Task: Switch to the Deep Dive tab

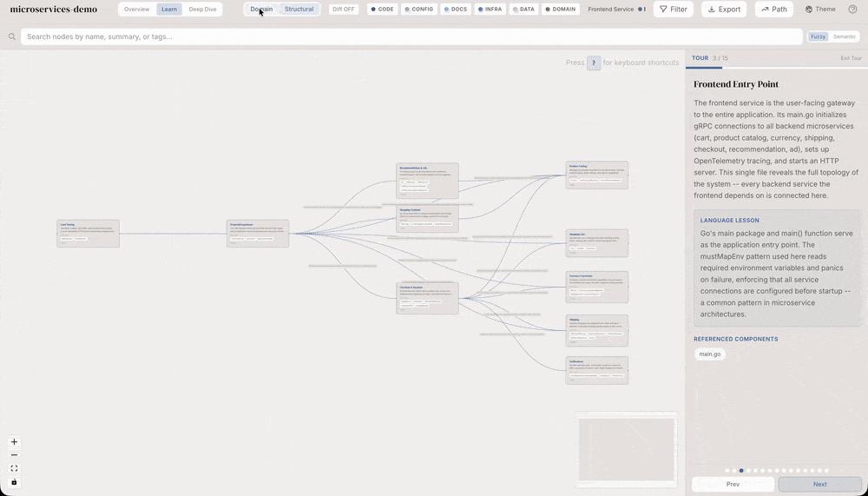Action: 202,9
